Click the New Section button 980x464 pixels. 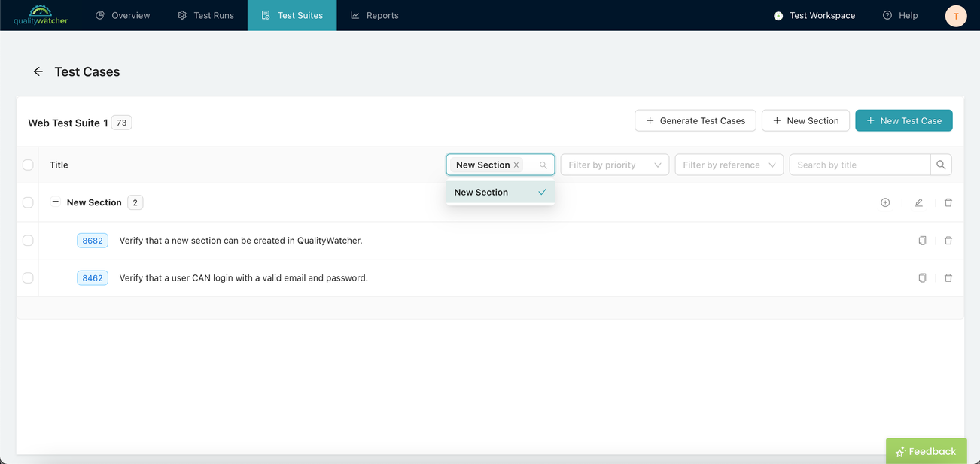point(805,120)
